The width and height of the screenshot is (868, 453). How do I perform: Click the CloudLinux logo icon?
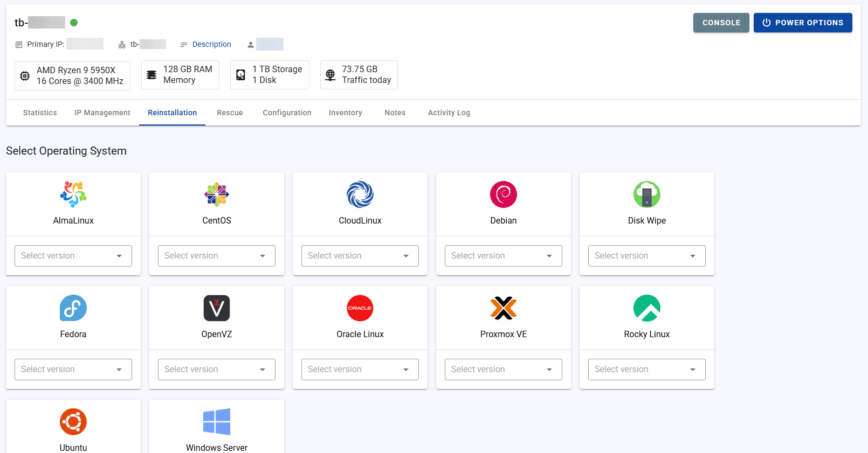360,194
